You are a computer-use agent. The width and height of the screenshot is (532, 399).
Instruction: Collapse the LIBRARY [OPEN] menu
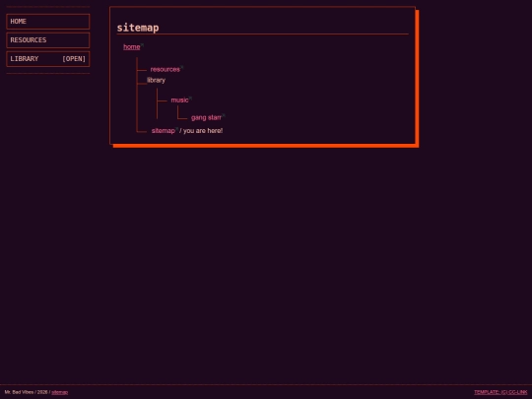48,59
